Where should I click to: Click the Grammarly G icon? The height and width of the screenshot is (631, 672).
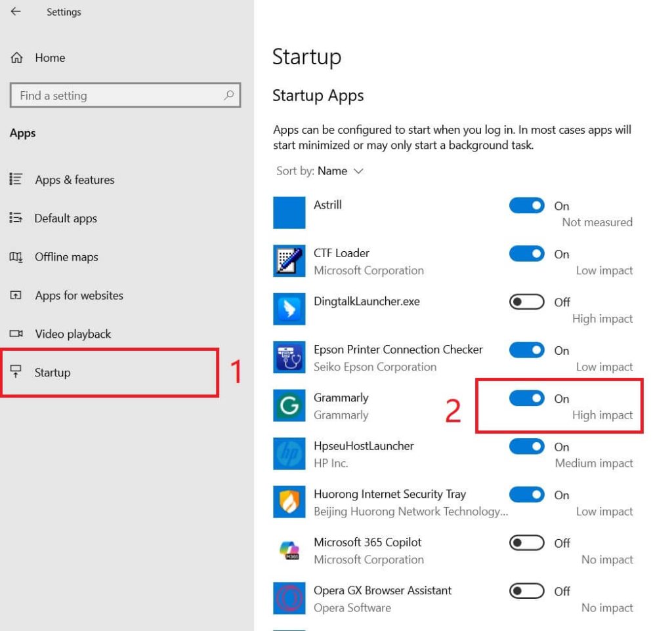click(x=289, y=405)
